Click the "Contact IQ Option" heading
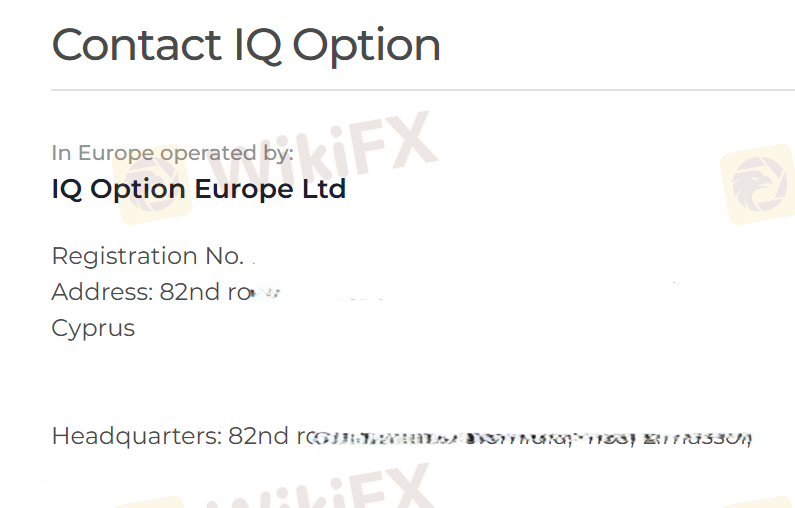This screenshot has height=508, width=795. (246, 45)
